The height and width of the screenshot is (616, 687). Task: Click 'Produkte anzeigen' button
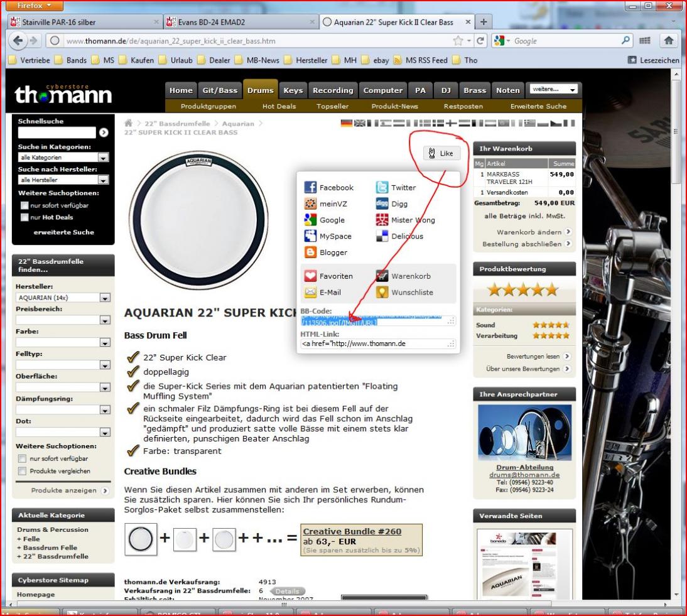(69, 490)
